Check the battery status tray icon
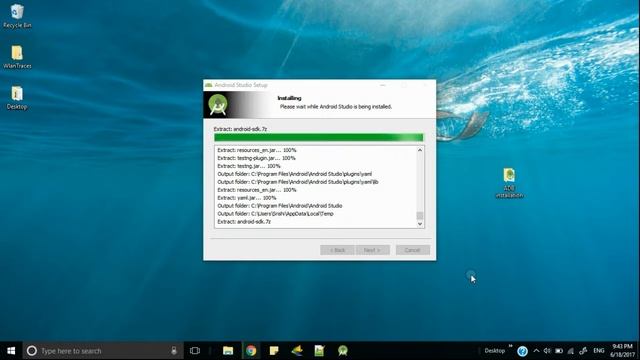Image resolution: width=640 pixels, height=360 pixels. [x=559, y=351]
